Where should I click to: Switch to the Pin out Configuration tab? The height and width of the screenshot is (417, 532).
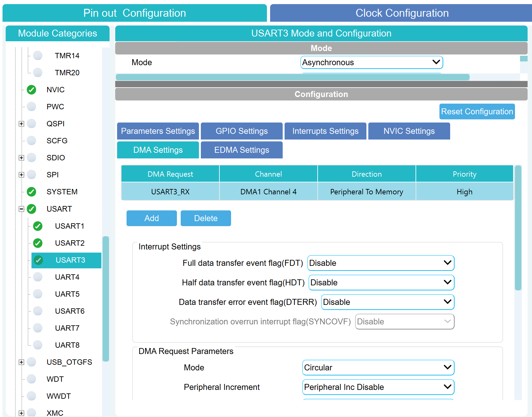(x=135, y=13)
